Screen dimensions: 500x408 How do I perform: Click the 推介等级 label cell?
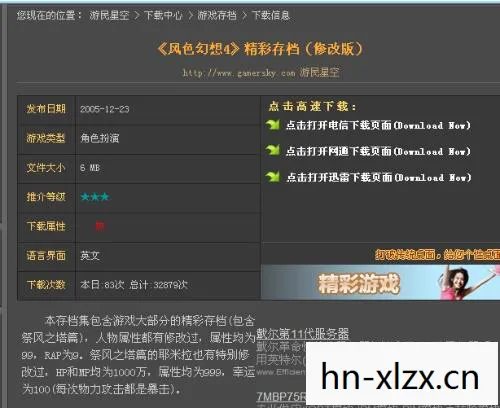46,197
